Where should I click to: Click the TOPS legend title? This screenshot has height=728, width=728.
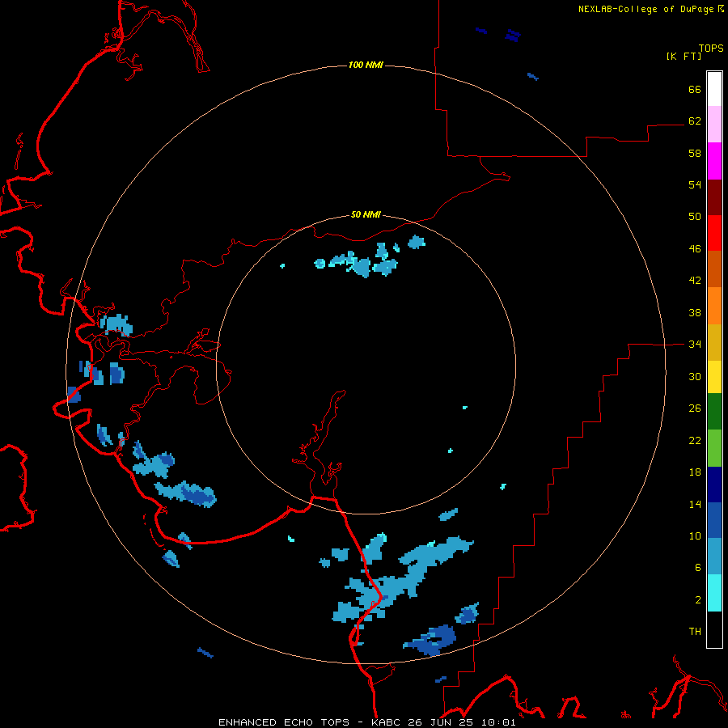711,48
